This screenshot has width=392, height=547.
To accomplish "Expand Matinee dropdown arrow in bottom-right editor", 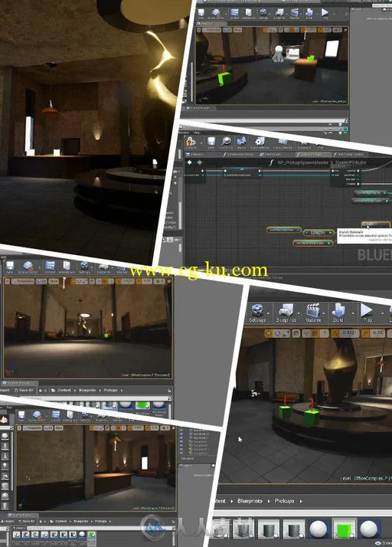I will point(325,313).
